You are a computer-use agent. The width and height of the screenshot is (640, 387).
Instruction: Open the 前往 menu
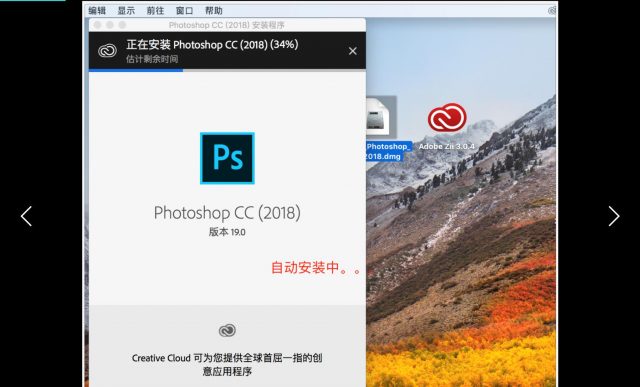click(x=155, y=11)
